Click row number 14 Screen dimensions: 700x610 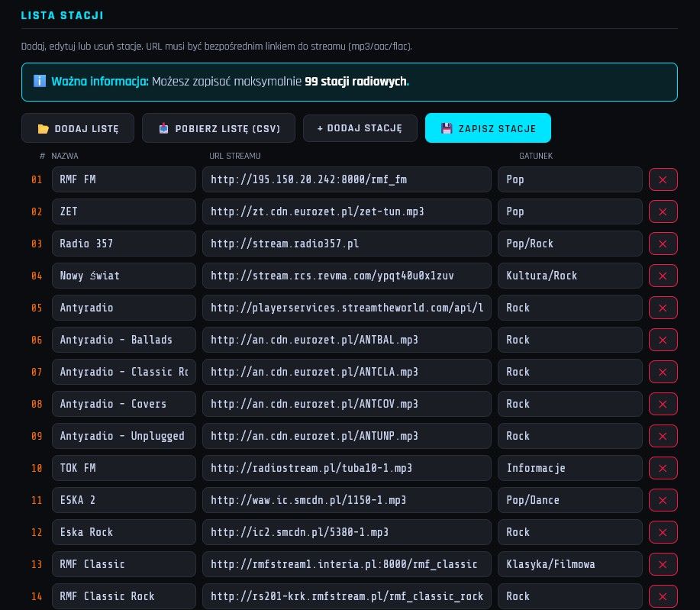(37, 596)
